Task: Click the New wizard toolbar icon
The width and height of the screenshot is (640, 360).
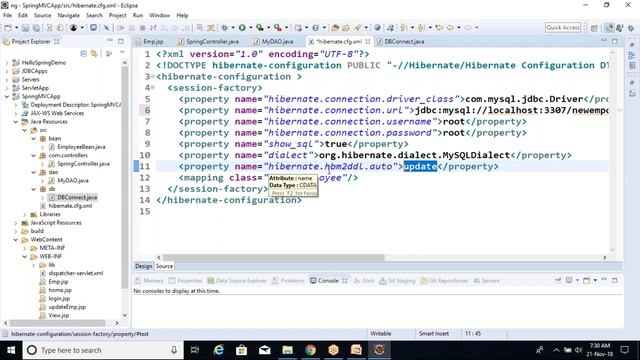Action: coord(8,28)
